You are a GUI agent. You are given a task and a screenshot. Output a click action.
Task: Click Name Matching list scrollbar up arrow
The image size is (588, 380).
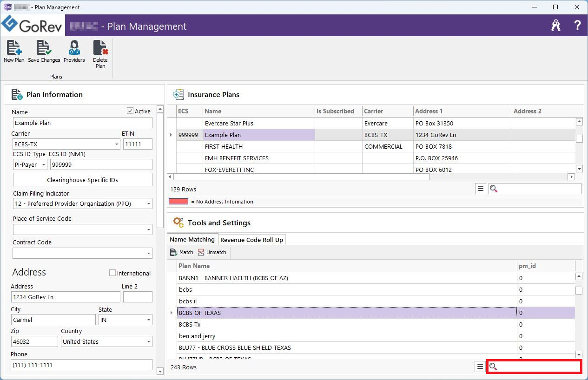click(x=579, y=276)
